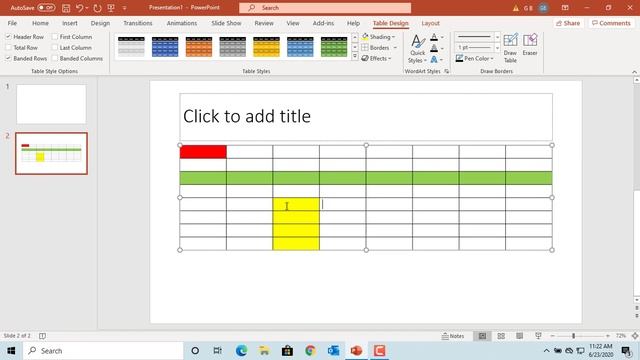Open the File tab
This screenshot has width=640, height=360.
tap(12, 23)
